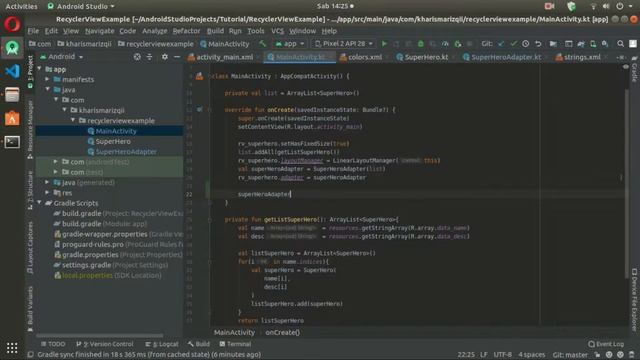The height and width of the screenshot is (360, 640).
Task: Click the Git Rollback undo icon
Action: tap(538, 44)
